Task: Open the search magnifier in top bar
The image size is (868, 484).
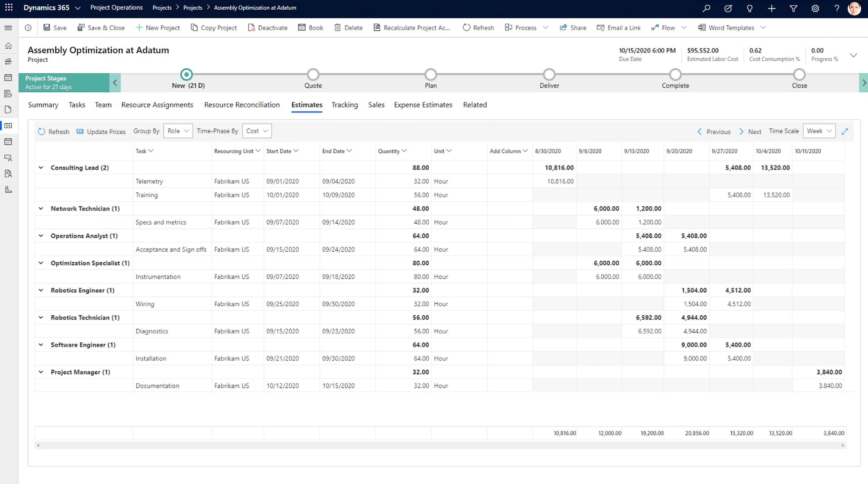Action: point(707,8)
